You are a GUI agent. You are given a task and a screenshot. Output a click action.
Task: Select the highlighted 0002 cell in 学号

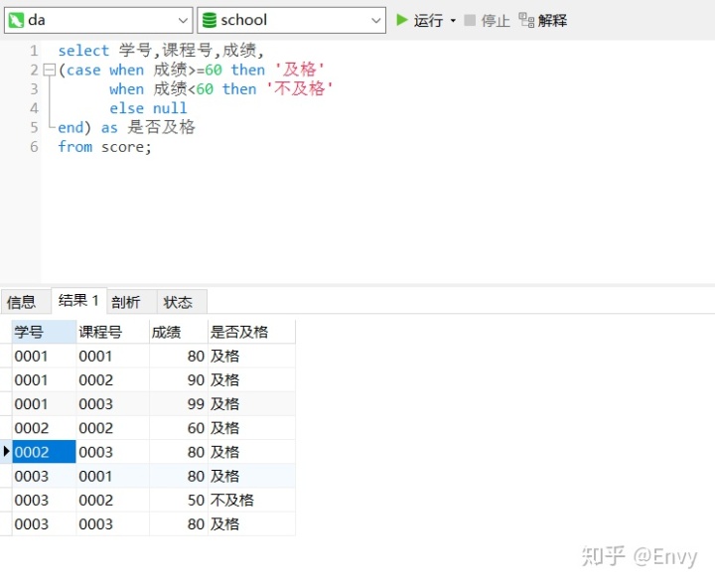pyautogui.click(x=44, y=452)
